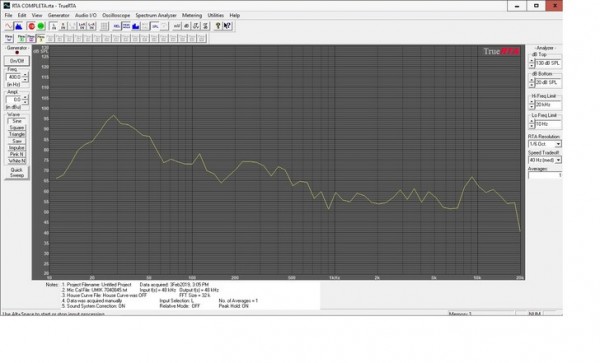Image resolution: width=600 pixels, height=363 pixels.
Task: Click the green go/start analyzer icon
Action: coord(41,26)
